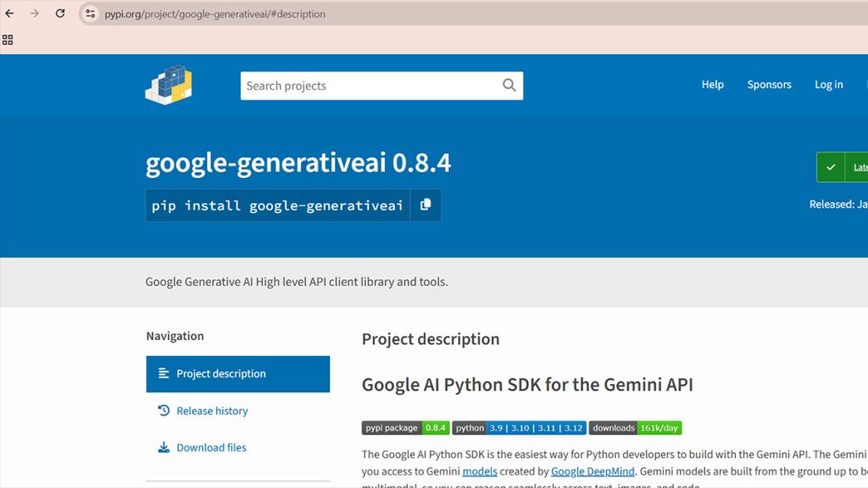Copy pip install command to clipboard
The image size is (868, 488).
(426, 205)
